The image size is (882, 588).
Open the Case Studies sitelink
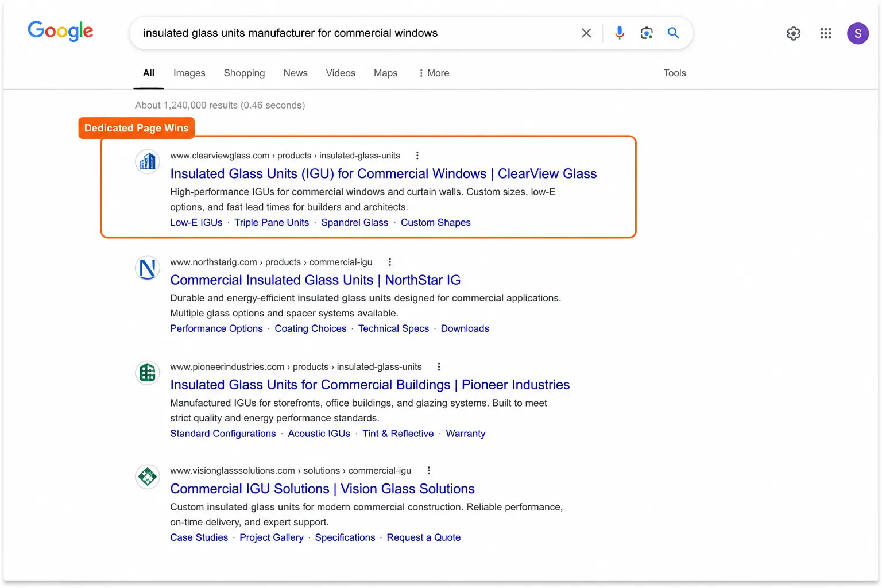[199, 537]
